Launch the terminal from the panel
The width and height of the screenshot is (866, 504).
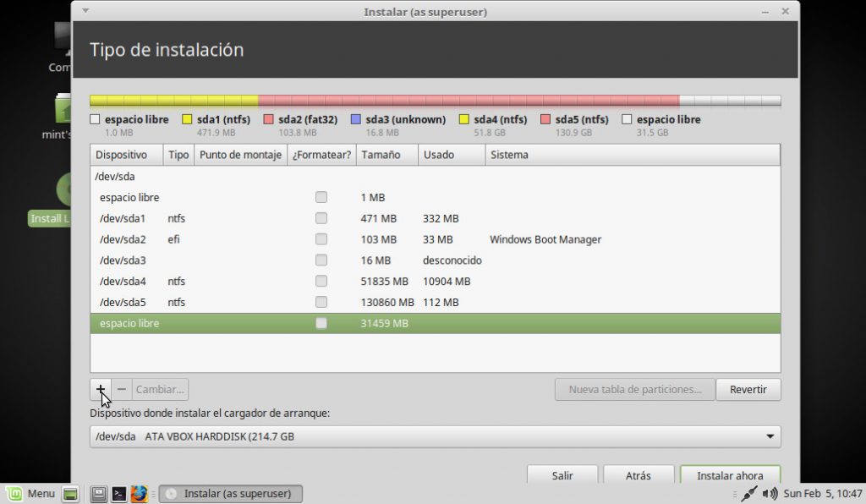pos(119,494)
